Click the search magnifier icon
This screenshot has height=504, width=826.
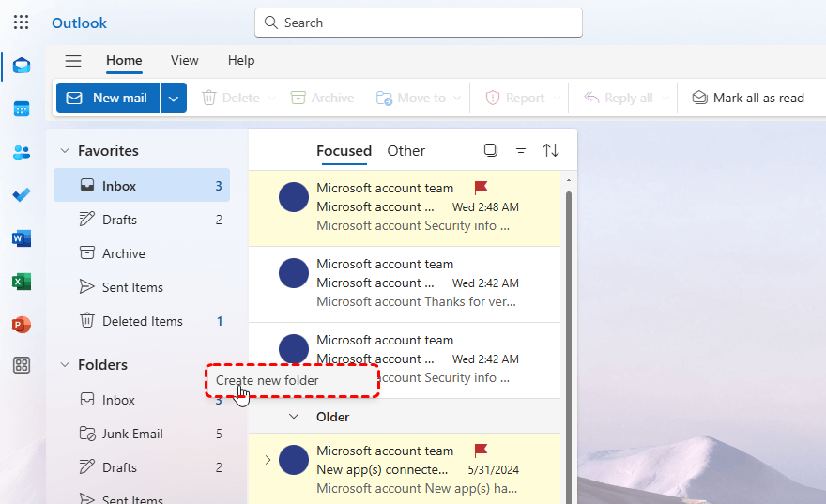[x=270, y=23]
